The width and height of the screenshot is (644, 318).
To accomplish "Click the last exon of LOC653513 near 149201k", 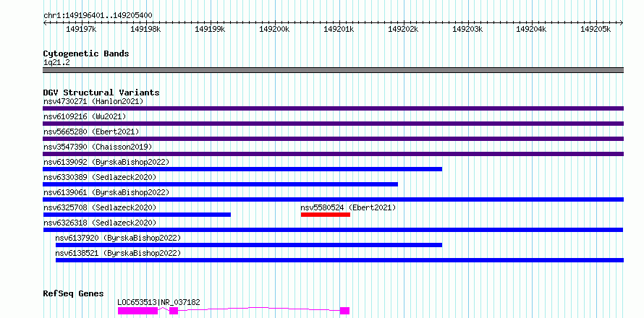I will click(344, 311).
